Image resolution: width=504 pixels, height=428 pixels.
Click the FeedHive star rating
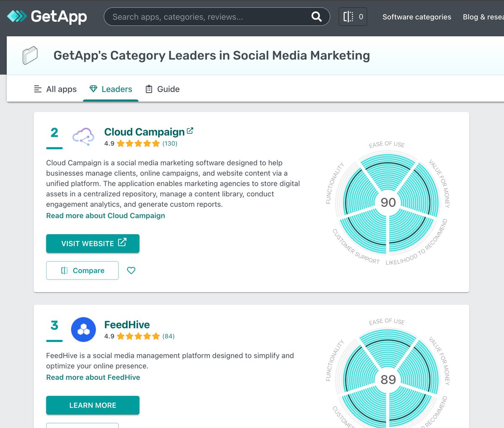138,336
